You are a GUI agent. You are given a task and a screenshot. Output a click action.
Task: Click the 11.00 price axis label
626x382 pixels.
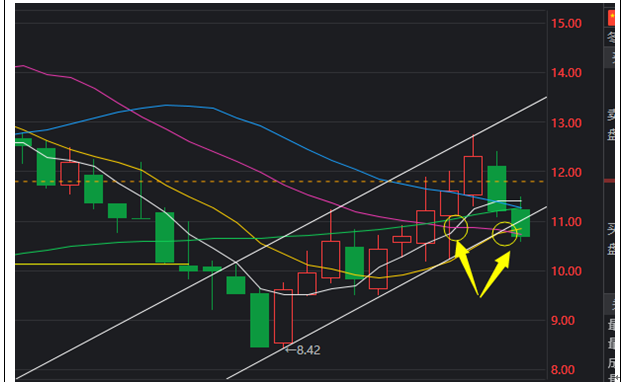click(x=567, y=222)
